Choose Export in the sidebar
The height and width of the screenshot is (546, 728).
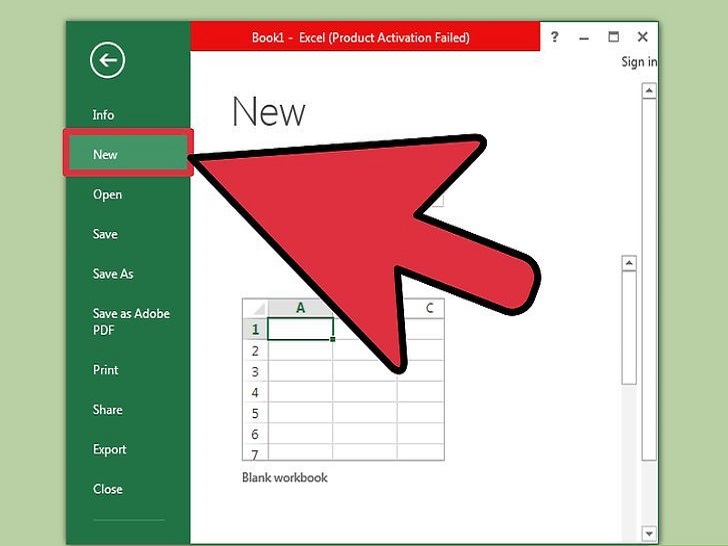click(110, 450)
